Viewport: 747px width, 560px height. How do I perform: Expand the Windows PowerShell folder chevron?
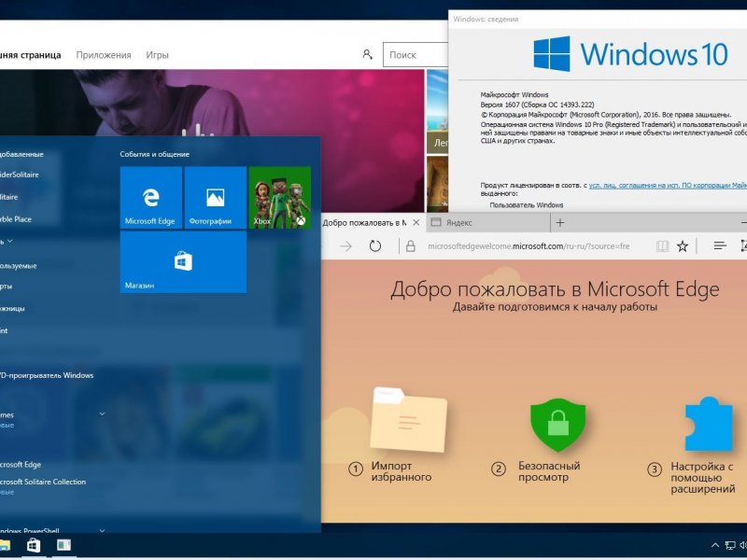[x=102, y=529]
